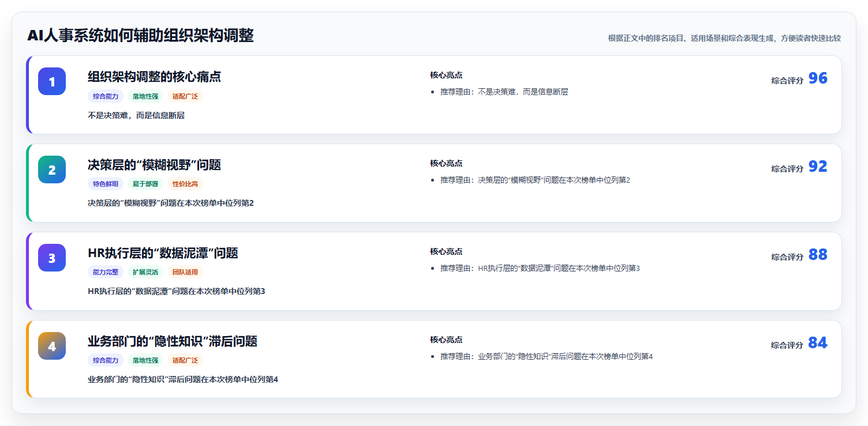Click the heading 决策层的“模糊视野”问题
Image resolution: width=868 pixels, height=426 pixels.
tap(154, 165)
